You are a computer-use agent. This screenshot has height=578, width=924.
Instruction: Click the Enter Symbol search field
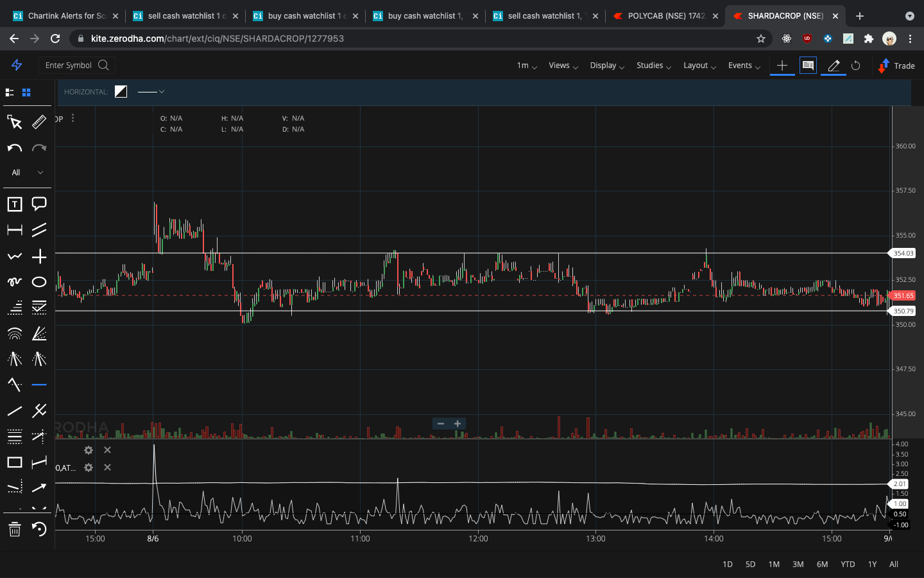pyautogui.click(x=76, y=65)
